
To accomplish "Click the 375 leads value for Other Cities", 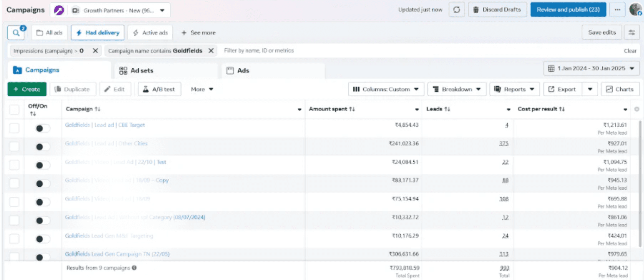I will 504,144.
